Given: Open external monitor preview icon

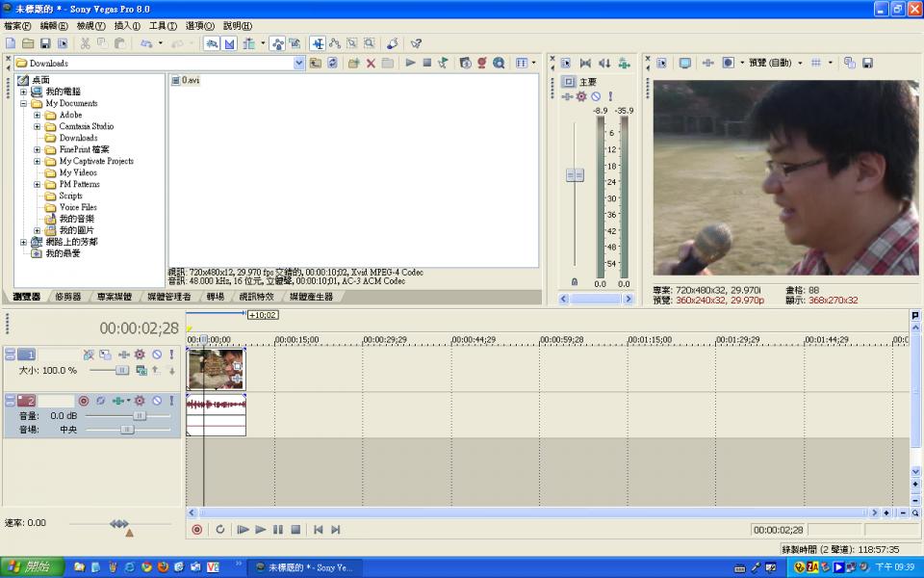Looking at the screenshot, I should pyautogui.click(x=685, y=63).
